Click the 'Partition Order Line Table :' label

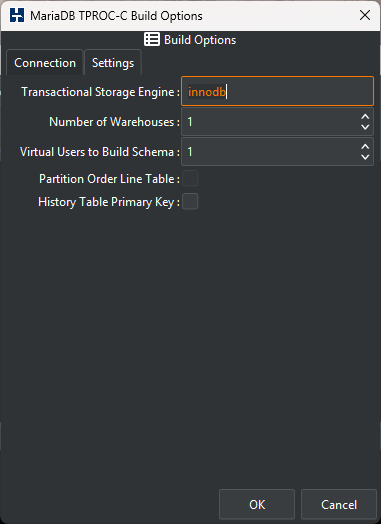coord(110,179)
